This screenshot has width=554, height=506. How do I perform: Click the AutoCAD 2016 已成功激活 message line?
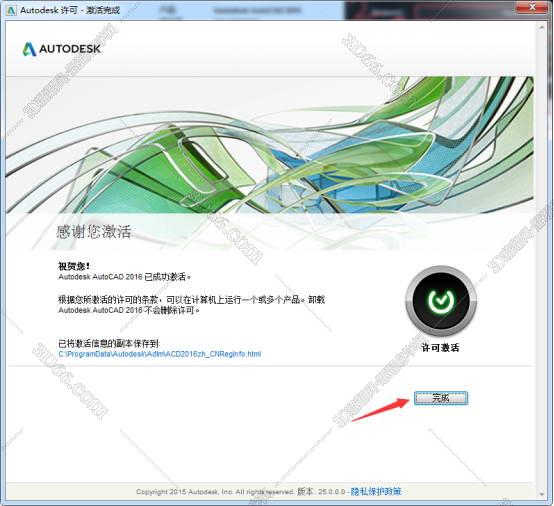[x=124, y=277]
